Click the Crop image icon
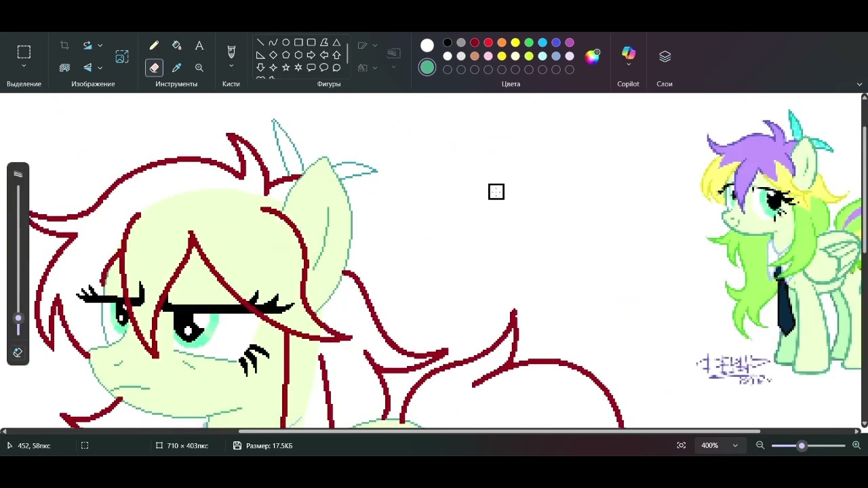The width and height of the screenshot is (868, 488). coord(64,45)
